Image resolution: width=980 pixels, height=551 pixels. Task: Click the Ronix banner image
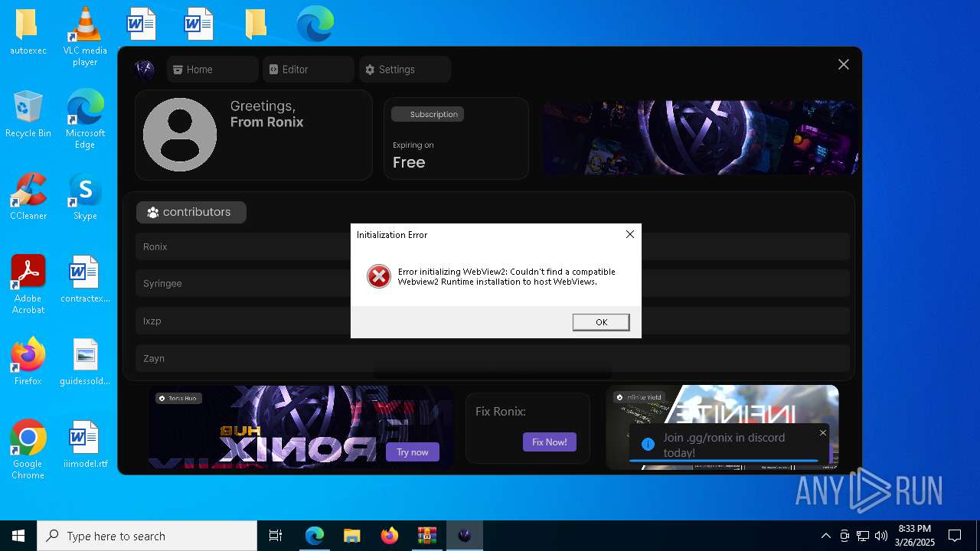tap(700, 138)
